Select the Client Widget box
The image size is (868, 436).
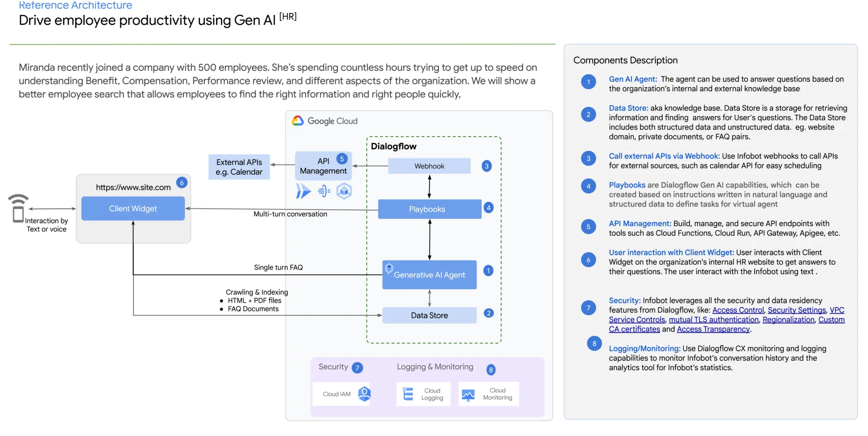133,208
